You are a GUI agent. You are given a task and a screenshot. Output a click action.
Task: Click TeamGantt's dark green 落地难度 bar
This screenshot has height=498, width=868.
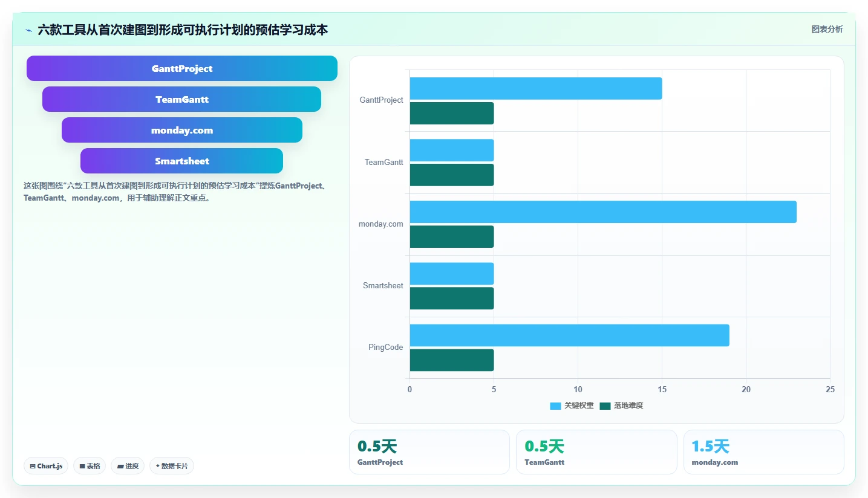(x=452, y=175)
